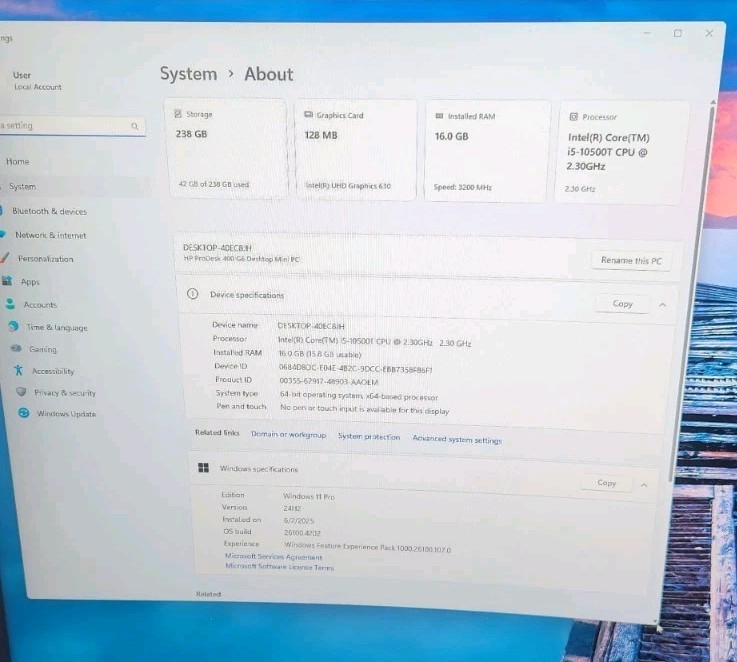Copy the device specifications
737x662 pixels.
click(x=622, y=304)
